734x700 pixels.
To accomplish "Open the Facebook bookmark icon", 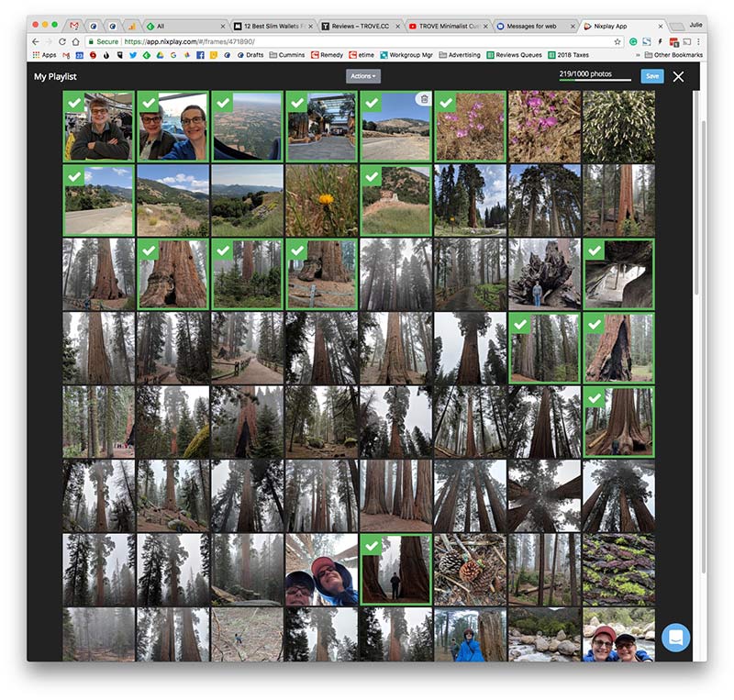I will click(200, 55).
